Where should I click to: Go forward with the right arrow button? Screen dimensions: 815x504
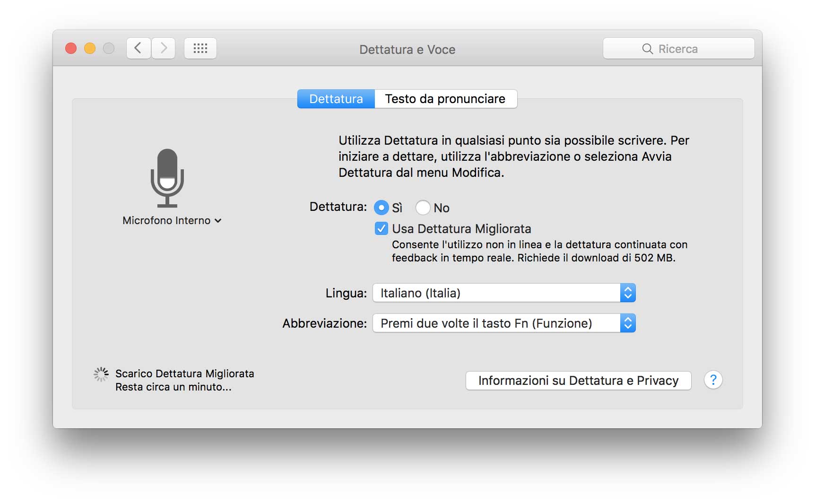(164, 48)
